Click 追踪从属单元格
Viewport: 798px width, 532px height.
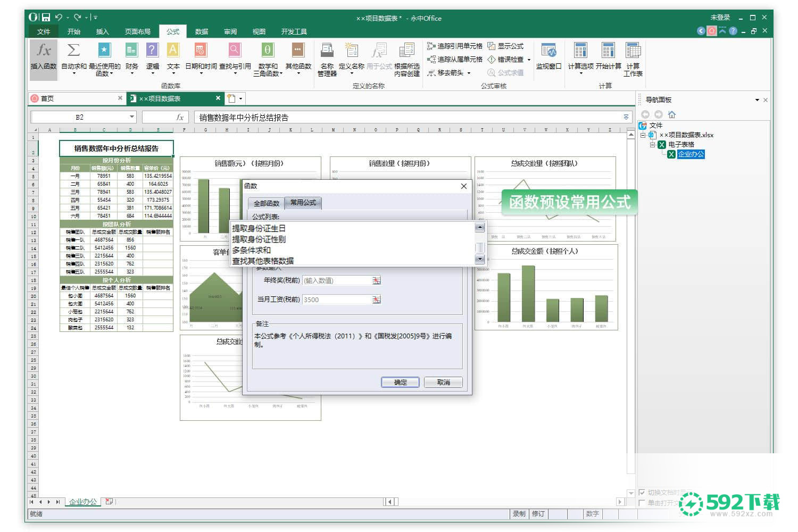click(x=455, y=60)
